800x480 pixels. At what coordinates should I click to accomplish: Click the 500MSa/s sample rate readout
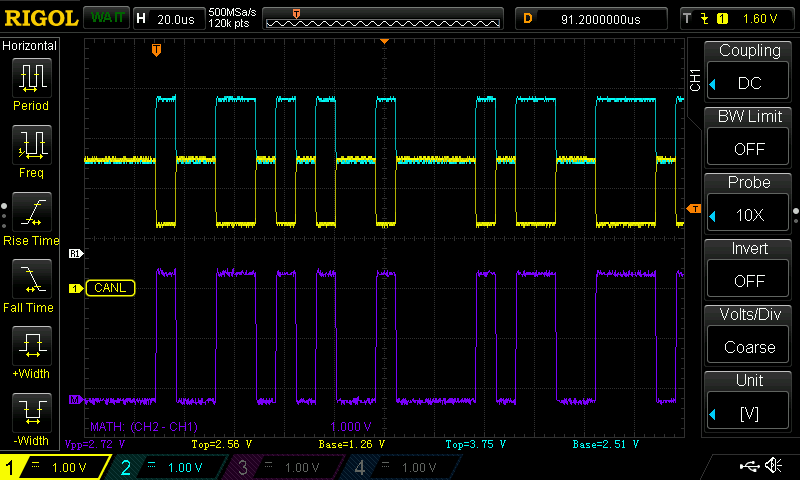(x=232, y=13)
